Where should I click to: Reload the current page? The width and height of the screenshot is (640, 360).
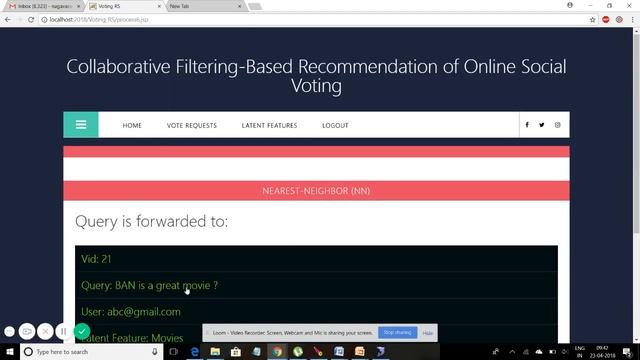(x=31, y=20)
